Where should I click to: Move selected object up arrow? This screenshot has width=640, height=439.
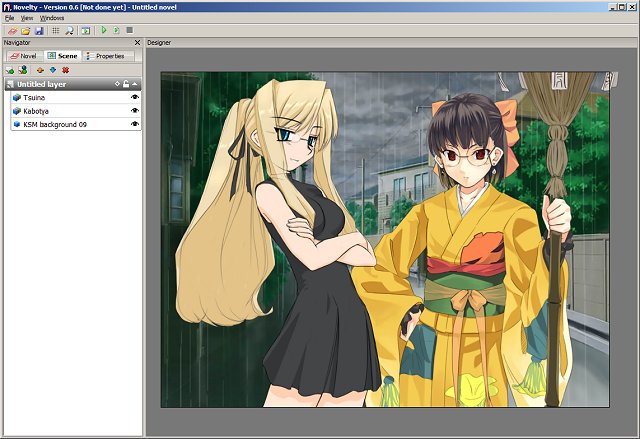40,70
